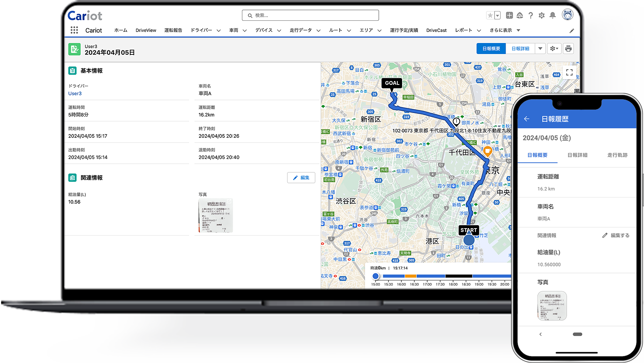Open the receipt photo thumbnail

[x=216, y=216]
